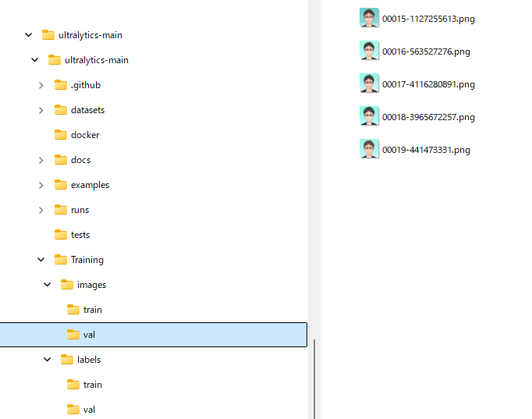Click the labels folder icon
Image resolution: width=532 pixels, height=419 pixels.
coord(67,359)
